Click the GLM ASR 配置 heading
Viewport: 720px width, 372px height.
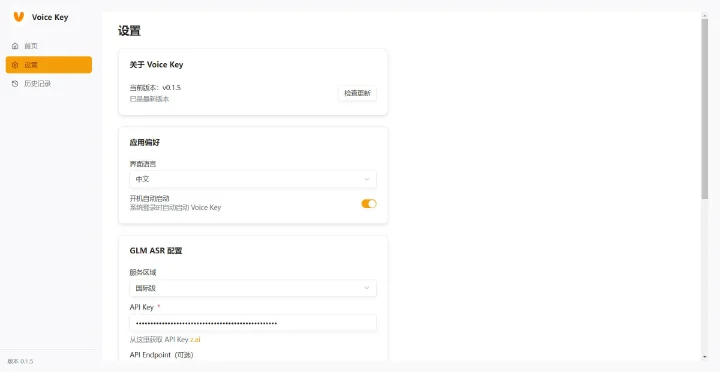click(x=156, y=251)
